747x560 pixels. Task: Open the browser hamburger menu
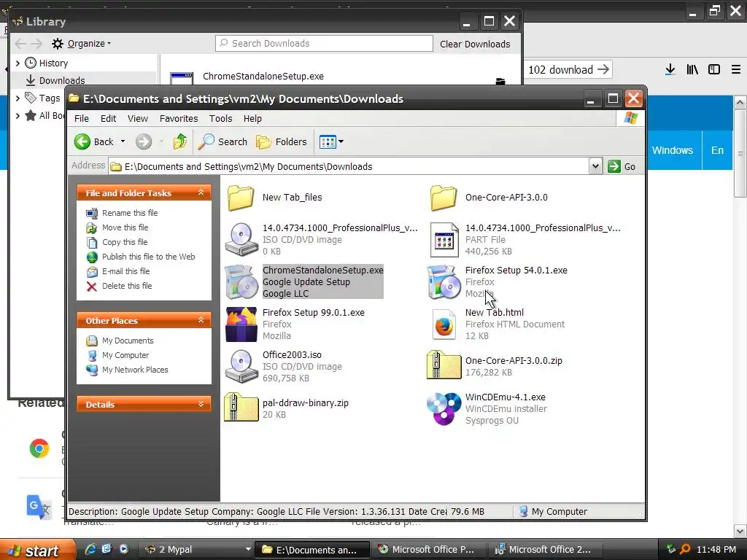pyautogui.click(x=736, y=69)
